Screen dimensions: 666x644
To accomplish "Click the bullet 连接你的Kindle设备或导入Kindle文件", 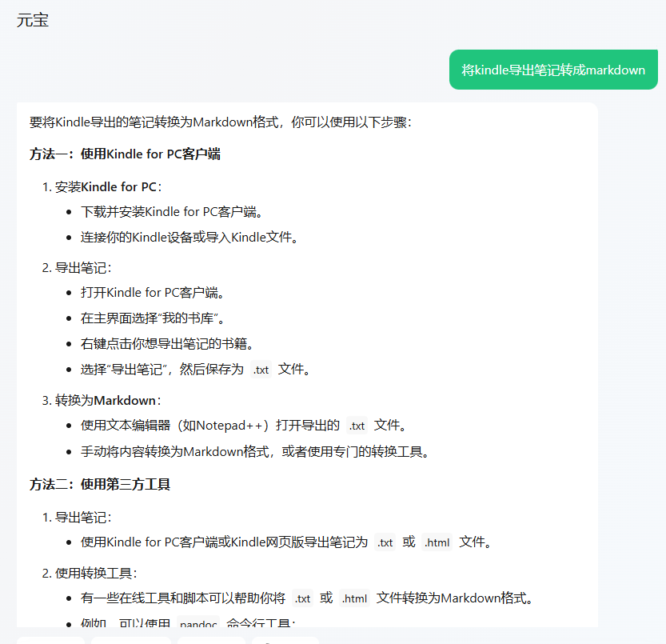I will pyautogui.click(x=189, y=237).
